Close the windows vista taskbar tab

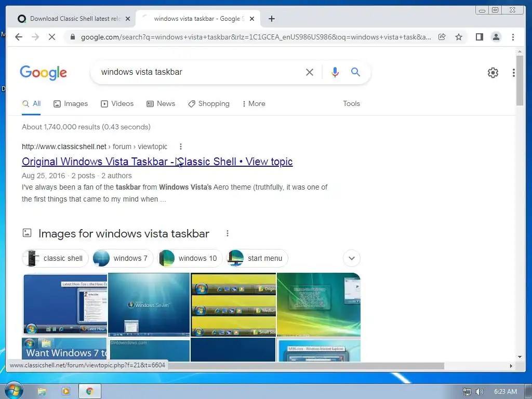252,19
